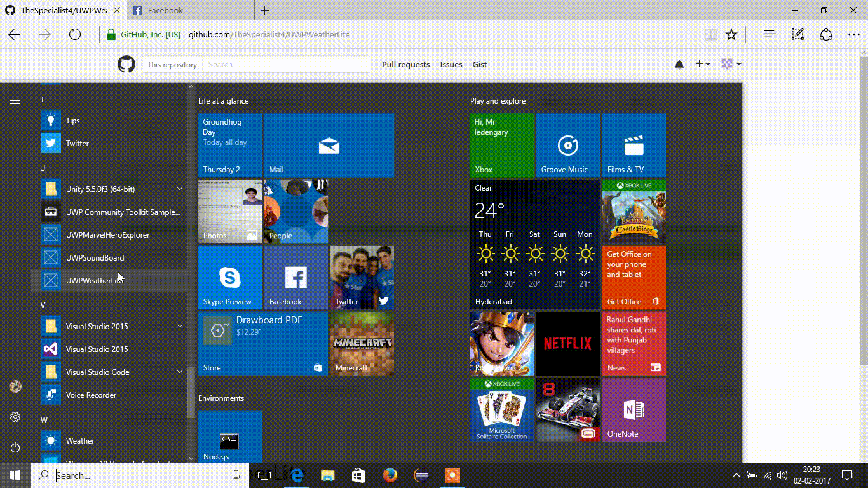Viewport: 868px width, 488px height.
Task: Open the Facebook tile
Action: coord(296,278)
